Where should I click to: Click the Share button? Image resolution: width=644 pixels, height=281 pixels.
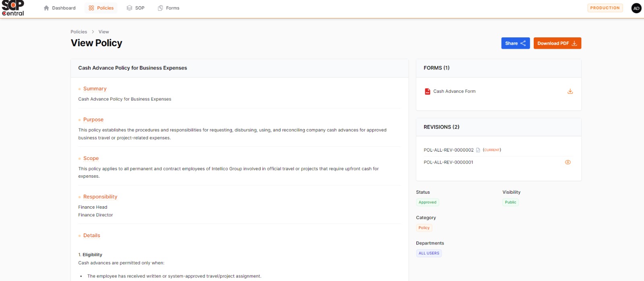515,43
